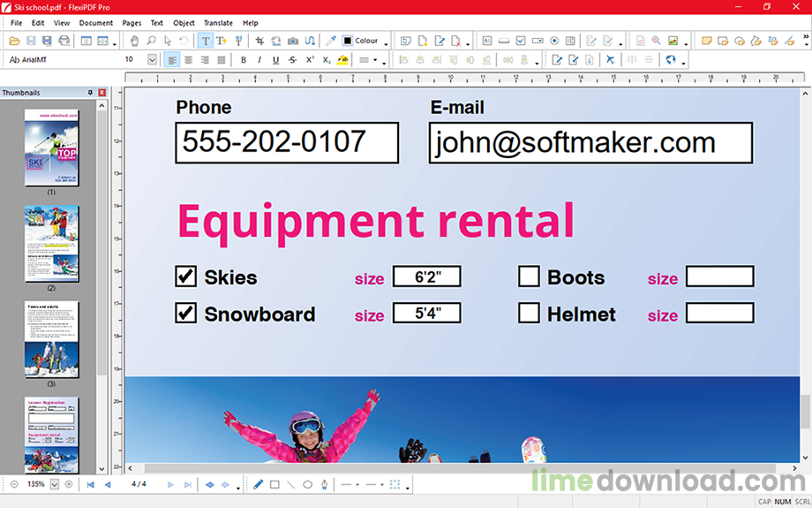Image resolution: width=812 pixels, height=508 pixels.
Task: Toggle Bold formatting
Action: point(244,59)
